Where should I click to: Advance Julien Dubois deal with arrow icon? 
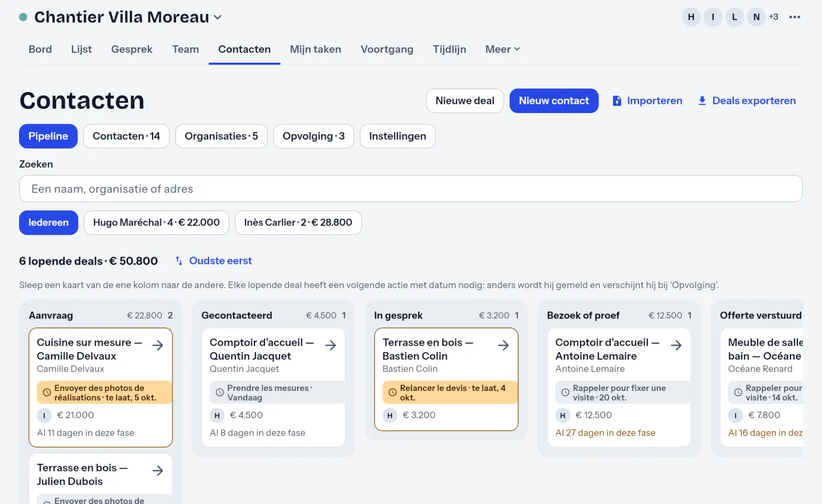click(x=158, y=471)
